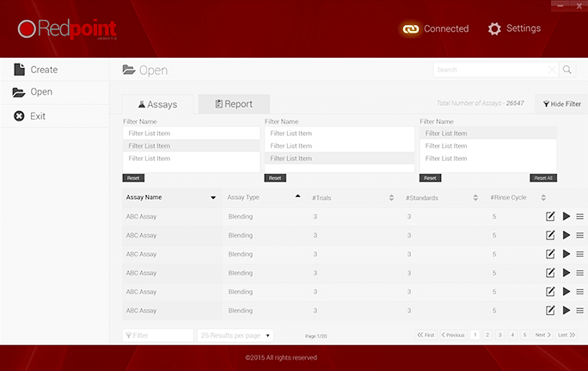Choose Create in the left sidebar
This screenshot has width=588, height=371.
point(44,70)
